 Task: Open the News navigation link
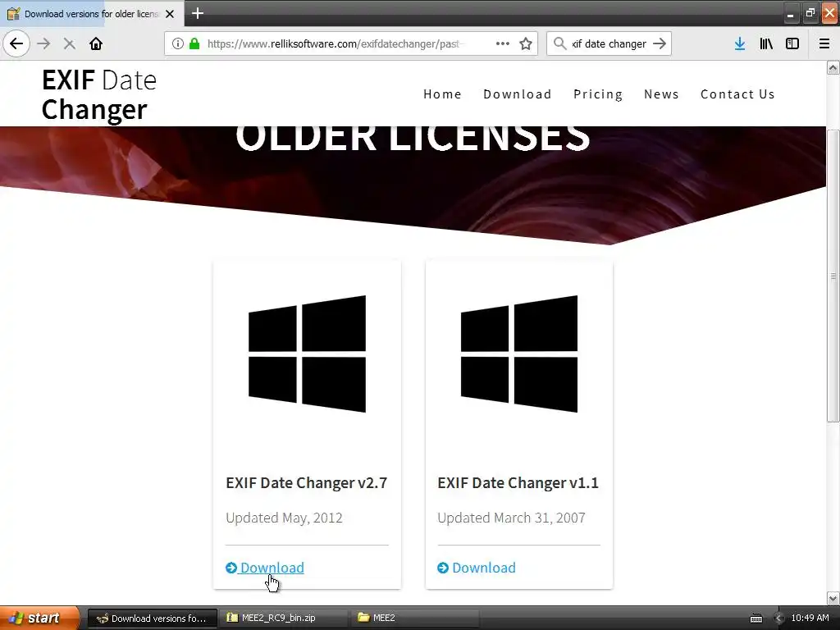coord(662,94)
